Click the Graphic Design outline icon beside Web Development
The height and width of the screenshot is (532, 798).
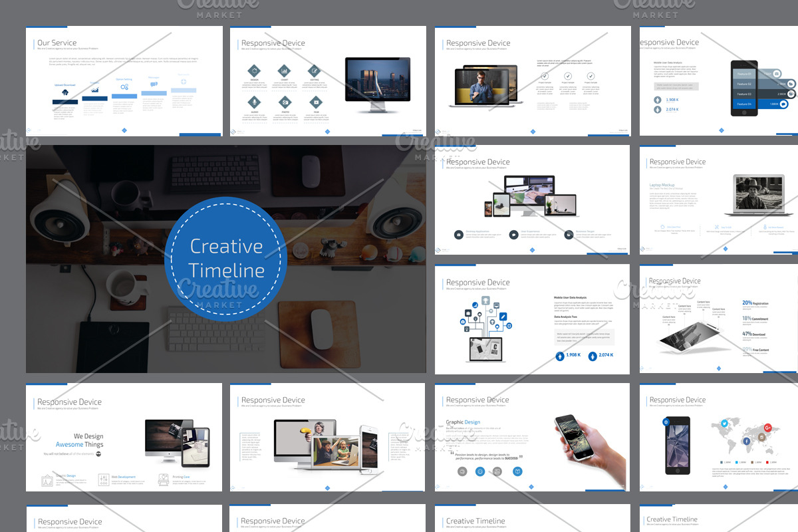[47, 479]
